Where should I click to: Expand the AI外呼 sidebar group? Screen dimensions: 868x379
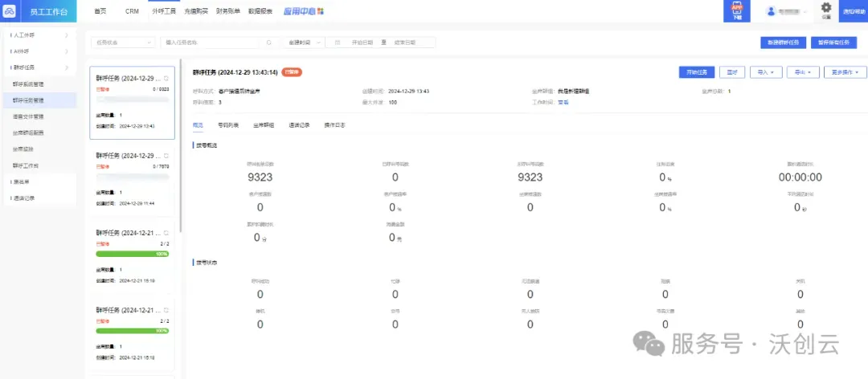point(39,51)
